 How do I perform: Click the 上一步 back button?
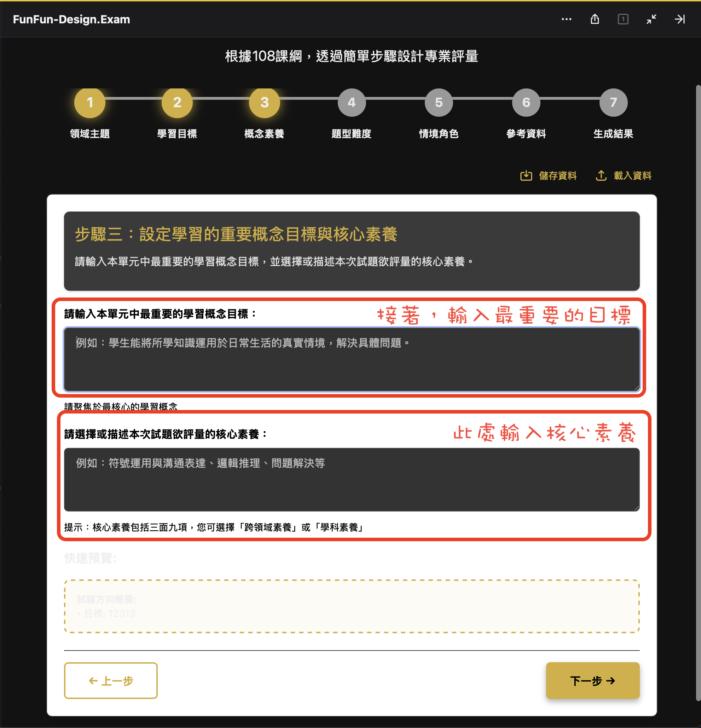click(111, 681)
